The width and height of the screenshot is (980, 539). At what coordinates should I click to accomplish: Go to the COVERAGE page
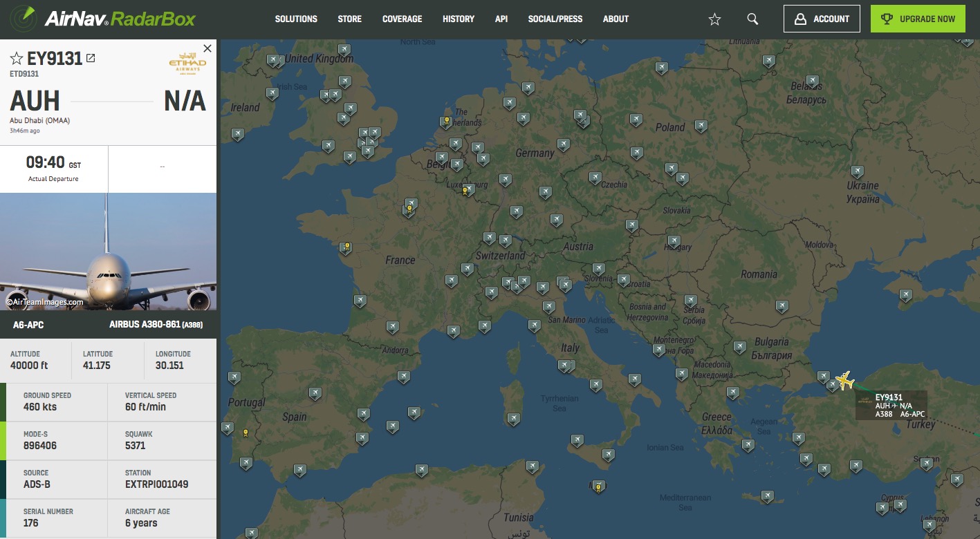[x=402, y=19]
